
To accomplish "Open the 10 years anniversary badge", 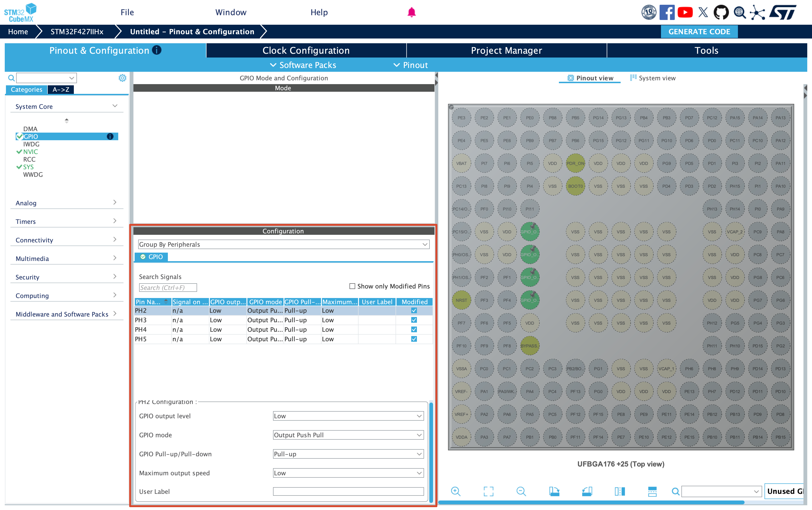I will point(649,13).
